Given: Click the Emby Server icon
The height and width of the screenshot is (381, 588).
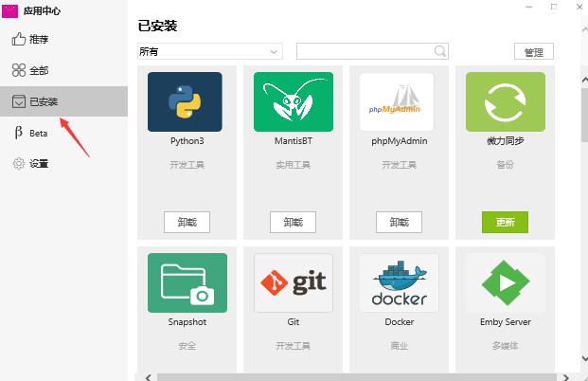Looking at the screenshot, I should tap(505, 282).
